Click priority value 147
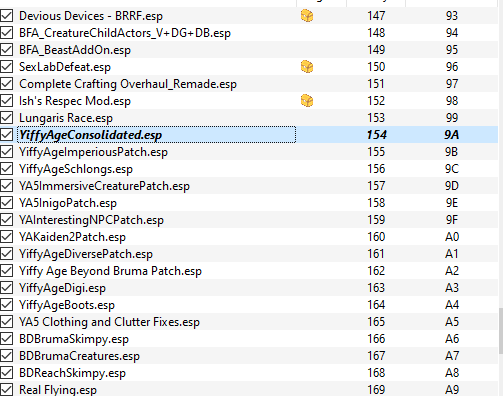 376,16
